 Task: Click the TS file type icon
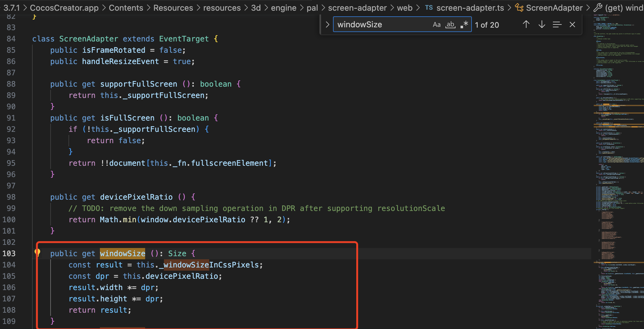429,8
